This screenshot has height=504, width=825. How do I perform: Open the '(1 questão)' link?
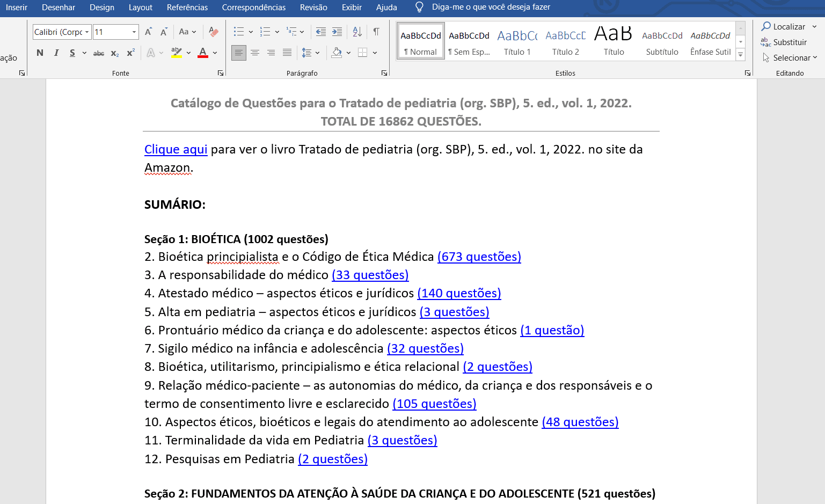552,330
